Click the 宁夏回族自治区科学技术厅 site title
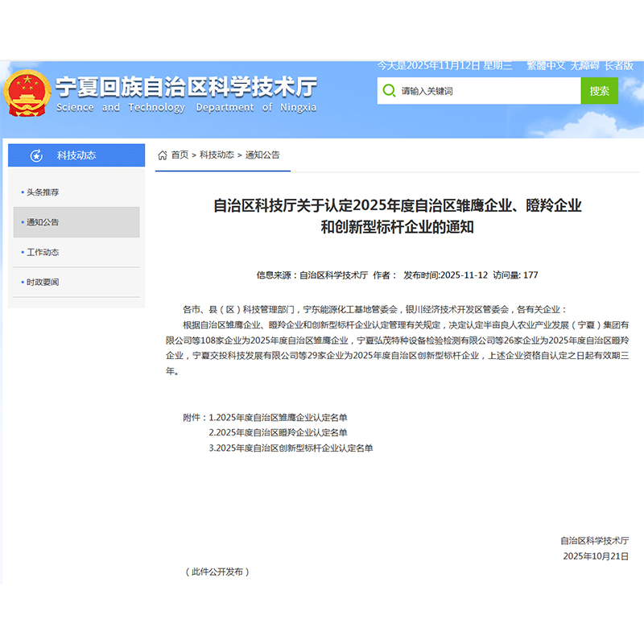This screenshot has width=644, height=644. click(186, 87)
